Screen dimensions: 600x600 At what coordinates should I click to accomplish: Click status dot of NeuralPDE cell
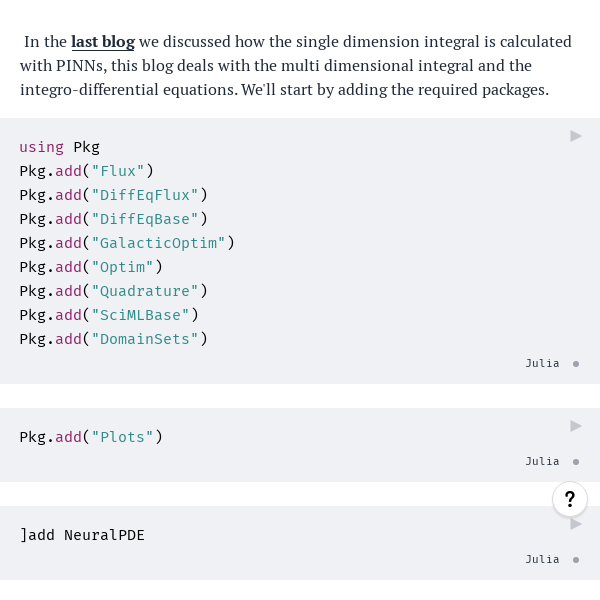pos(576,560)
